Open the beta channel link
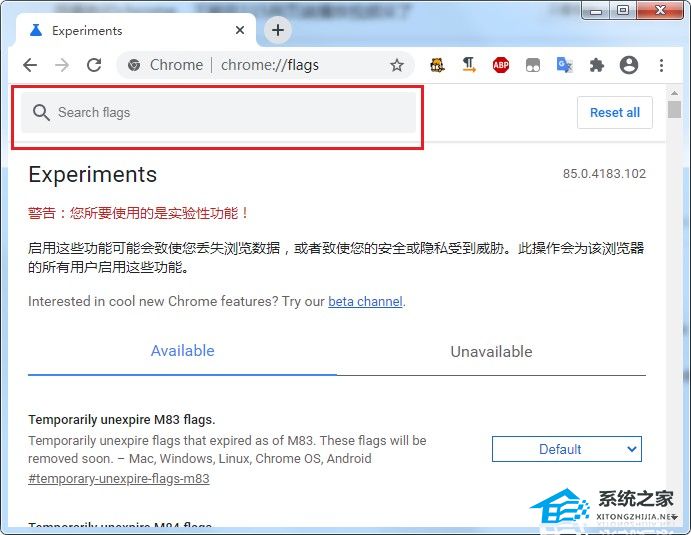Image resolution: width=691 pixels, height=535 pixels. (x=365, y=301)
